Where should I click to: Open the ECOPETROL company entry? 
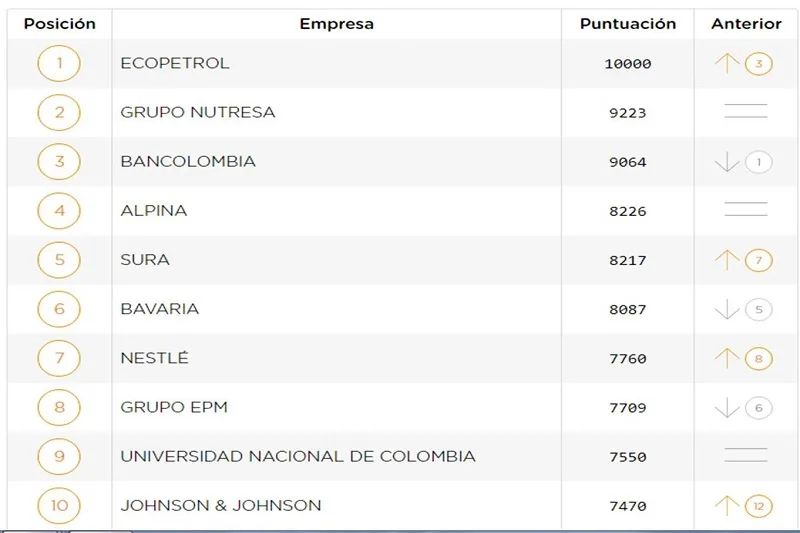pyautogui.click(x=175, y=63)
